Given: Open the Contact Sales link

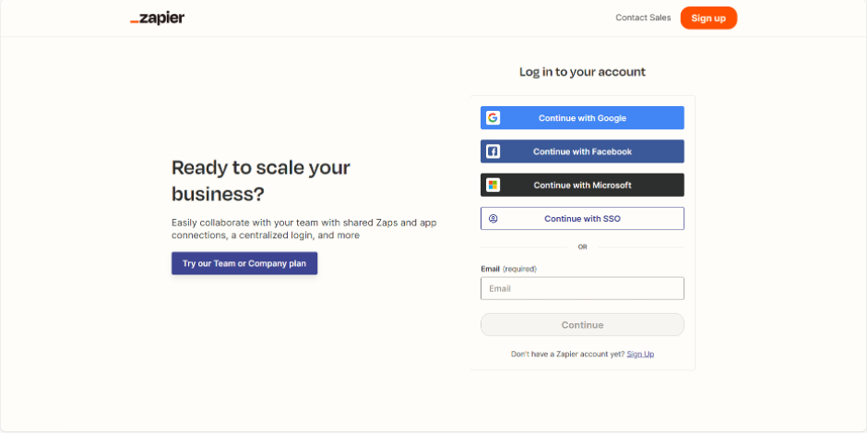Looking at the screenshot, I should (643, 18).
